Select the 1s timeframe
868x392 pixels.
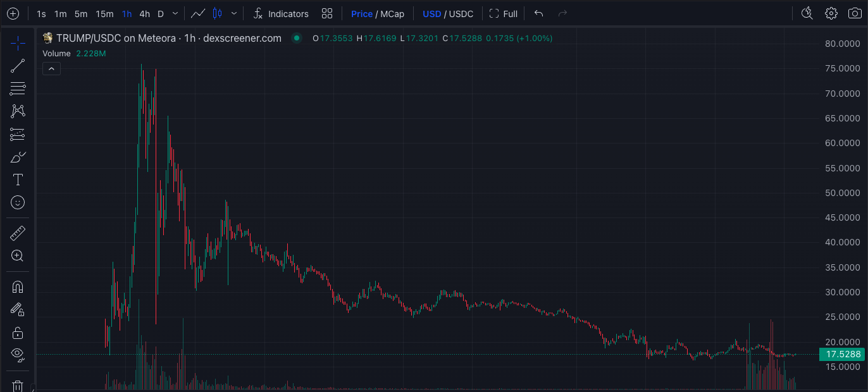pyautogui.click(x=41, y=13)
